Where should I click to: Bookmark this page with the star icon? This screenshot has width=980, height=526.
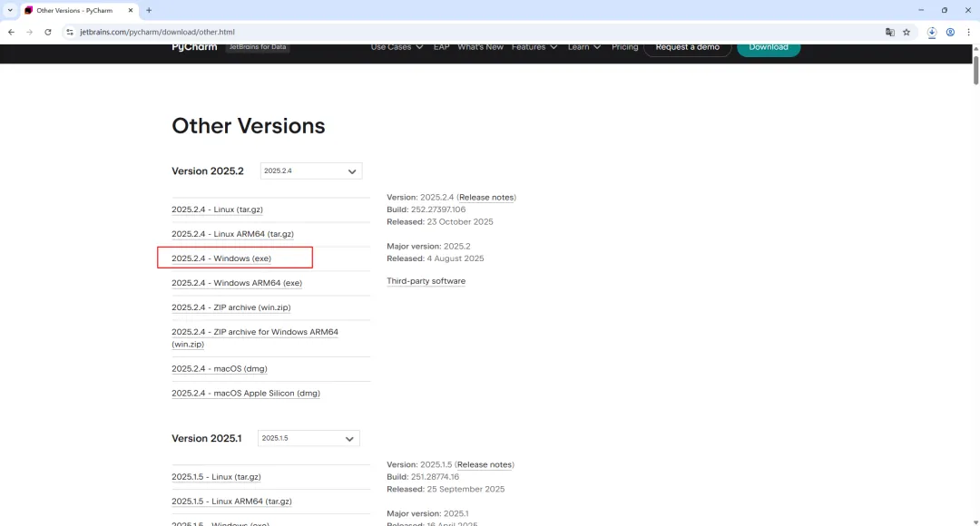pos(906,32)
